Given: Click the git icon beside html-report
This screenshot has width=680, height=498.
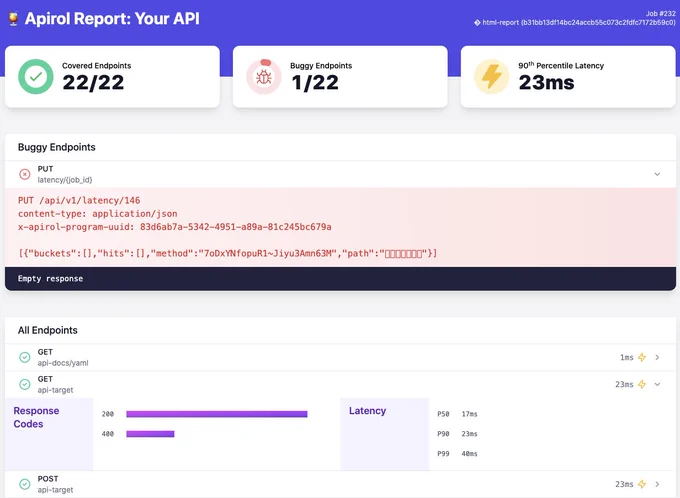Looking at the screenshot, I should (x=476, y=22).
